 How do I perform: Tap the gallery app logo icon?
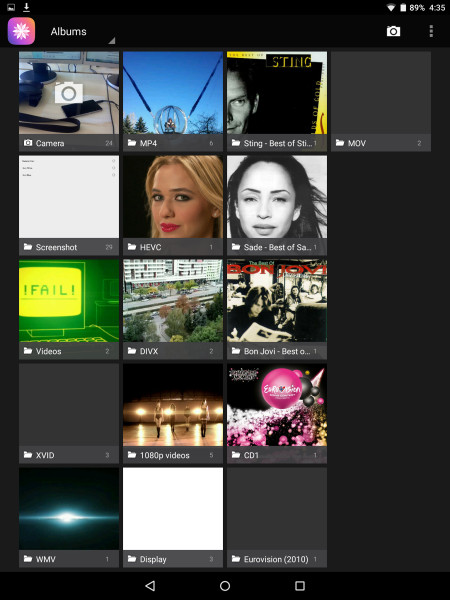pyautogui.click(x=21, y=31)
